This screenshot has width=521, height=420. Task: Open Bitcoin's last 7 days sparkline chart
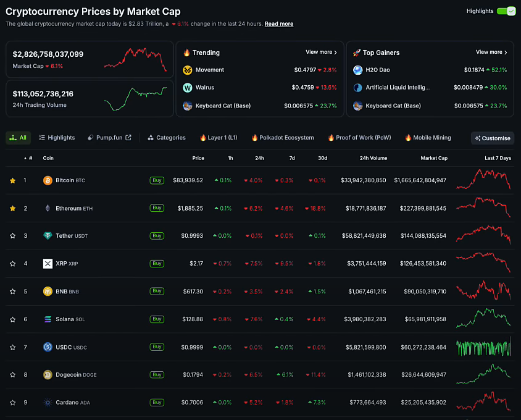coord(483,179)
